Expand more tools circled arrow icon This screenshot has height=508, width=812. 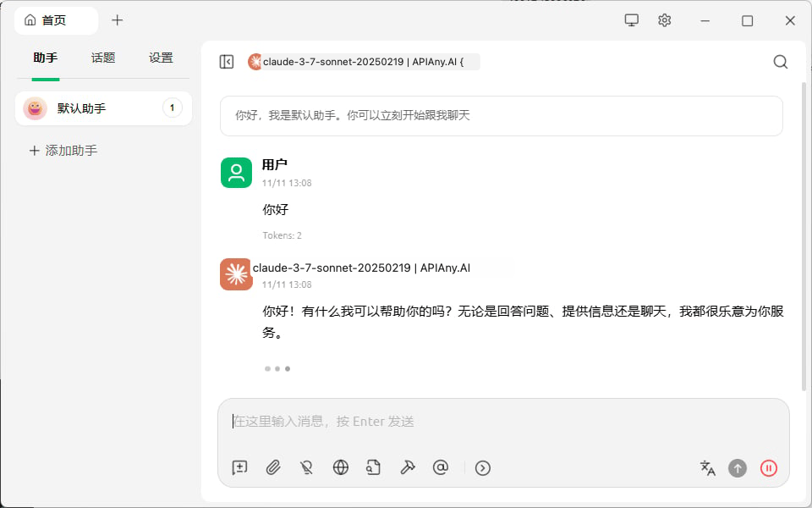point(483,468)
